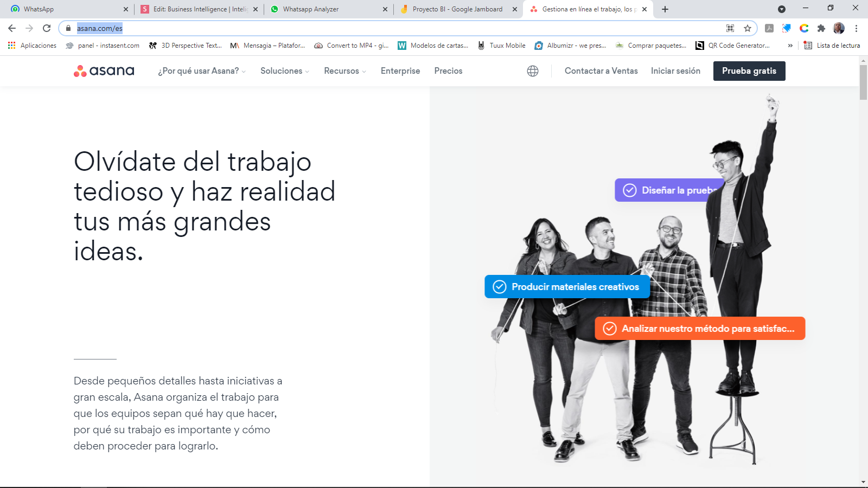Click Producir materiales creativos check circle

pos(499,287)
